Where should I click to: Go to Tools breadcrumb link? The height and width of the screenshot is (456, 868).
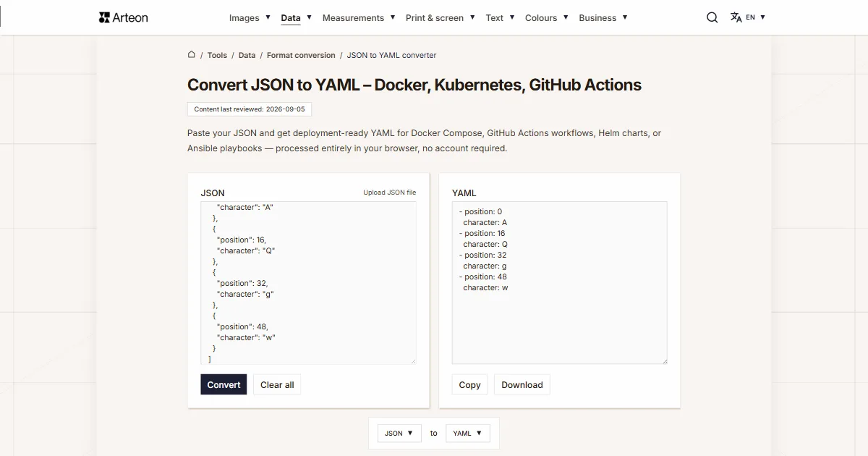(217, 55)
